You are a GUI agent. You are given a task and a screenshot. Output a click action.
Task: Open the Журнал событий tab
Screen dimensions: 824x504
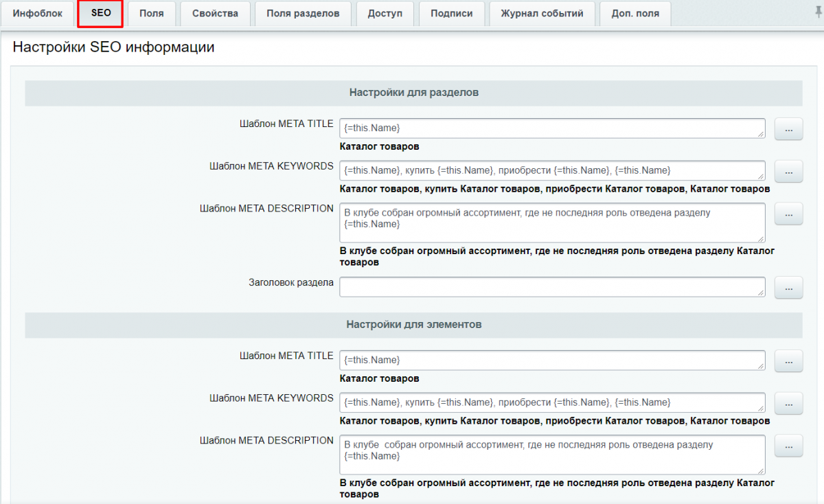point(542,14)
